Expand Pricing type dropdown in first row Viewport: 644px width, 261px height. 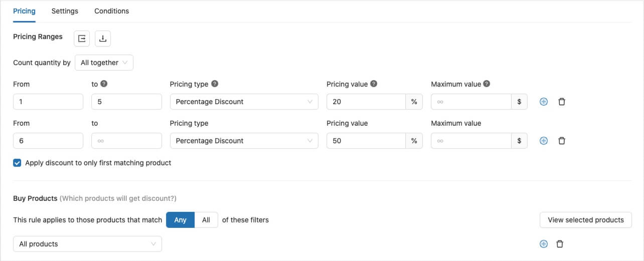coord(244,102)
